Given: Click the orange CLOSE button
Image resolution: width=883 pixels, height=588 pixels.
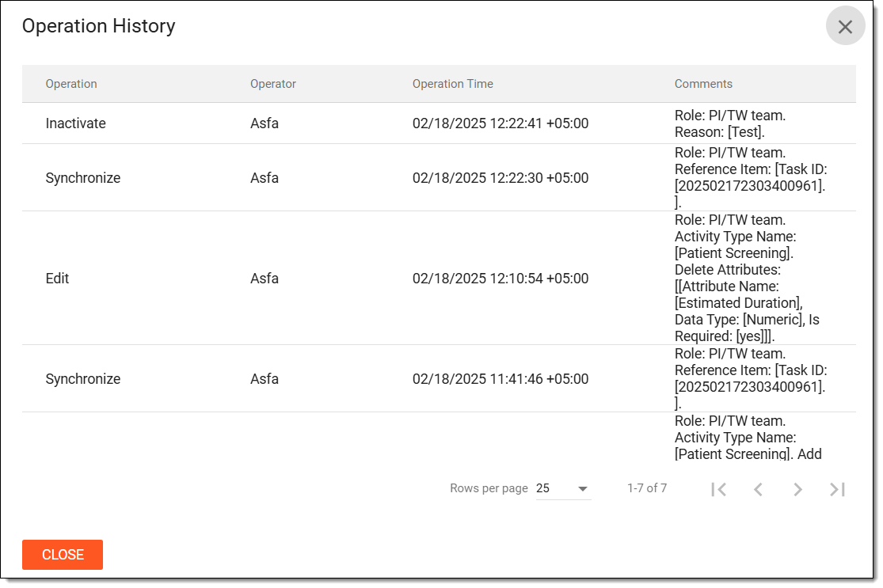Looking at the screenshot, I should point(63,554).
